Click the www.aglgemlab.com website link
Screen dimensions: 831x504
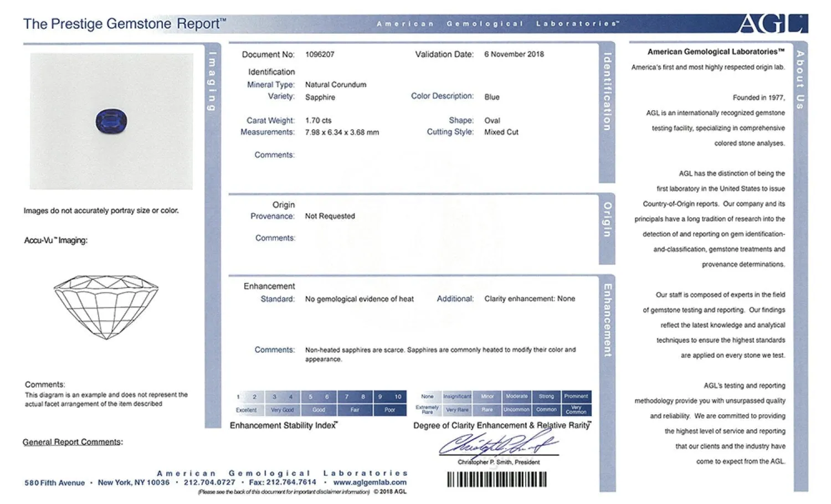(370, 482)
